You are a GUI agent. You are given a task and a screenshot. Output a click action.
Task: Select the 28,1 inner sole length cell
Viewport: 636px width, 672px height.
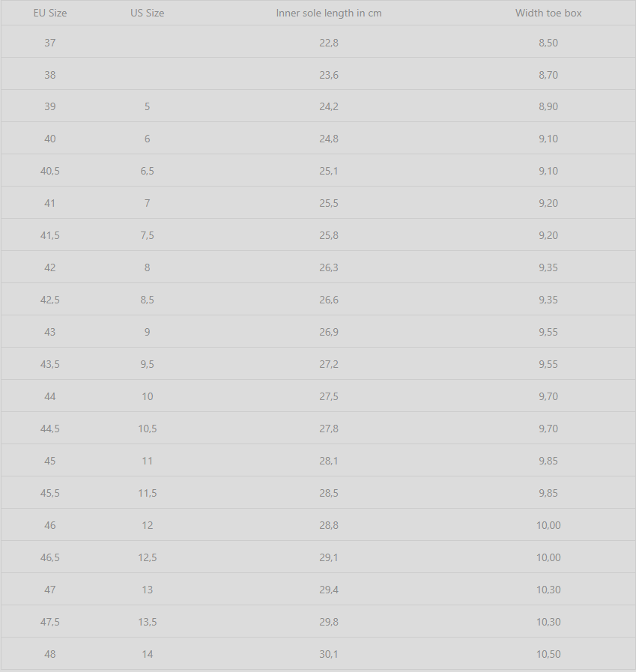point(329,461)
